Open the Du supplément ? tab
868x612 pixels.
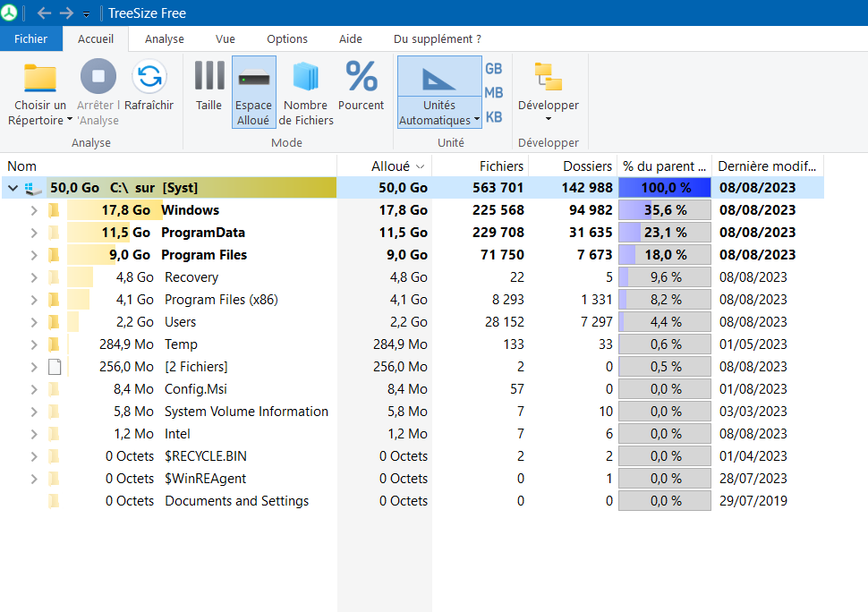[x=438, y=38]
